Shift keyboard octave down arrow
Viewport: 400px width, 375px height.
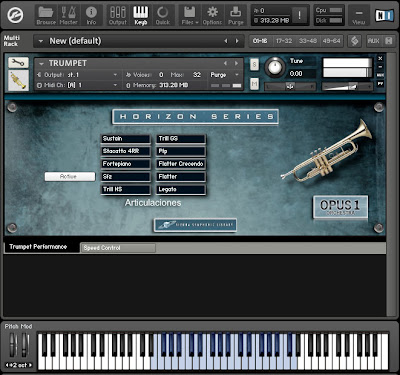(x=7, y=365)
